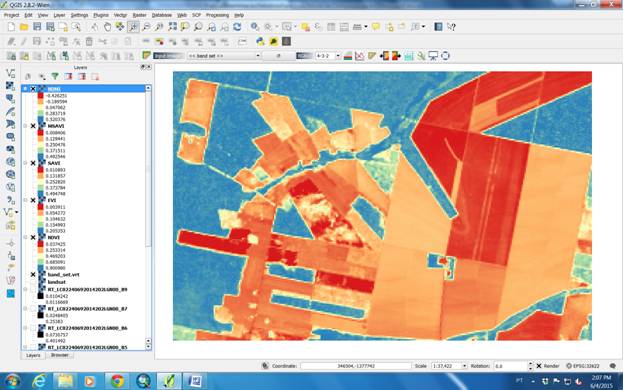Open the Raster menu
This screenshot has width=623, height=390.
[139, 15]
